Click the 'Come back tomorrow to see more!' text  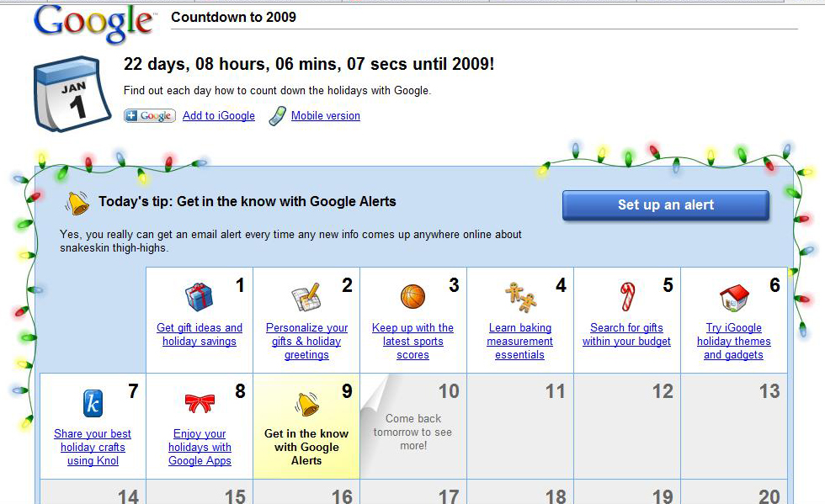[x=413, y=432]
